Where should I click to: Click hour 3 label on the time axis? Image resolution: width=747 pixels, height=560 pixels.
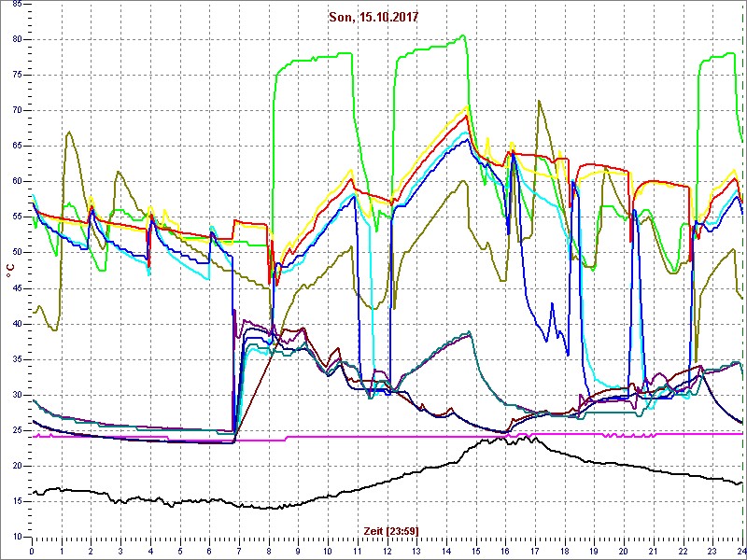click(x=120, y=552)
